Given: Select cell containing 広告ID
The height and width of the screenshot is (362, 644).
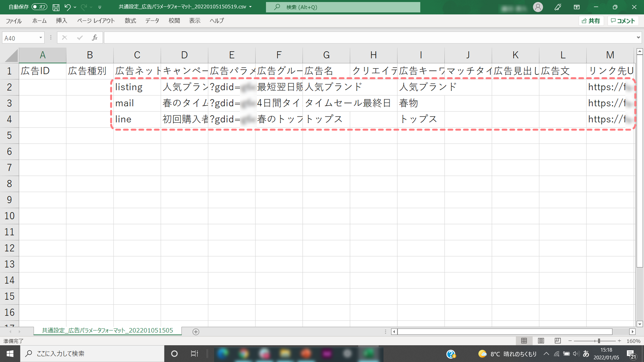Looking at the screenshot, I should pyautogui.click(x=43, y=71).
